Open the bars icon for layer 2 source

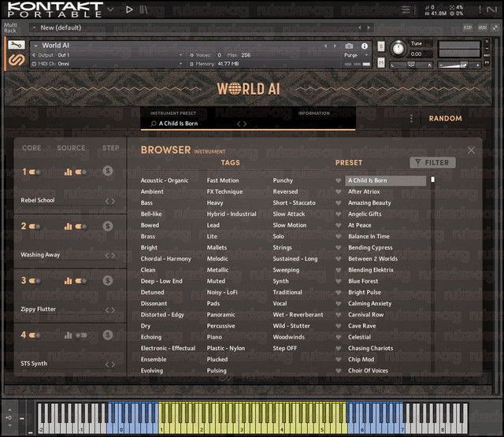(x=69, y=227)
